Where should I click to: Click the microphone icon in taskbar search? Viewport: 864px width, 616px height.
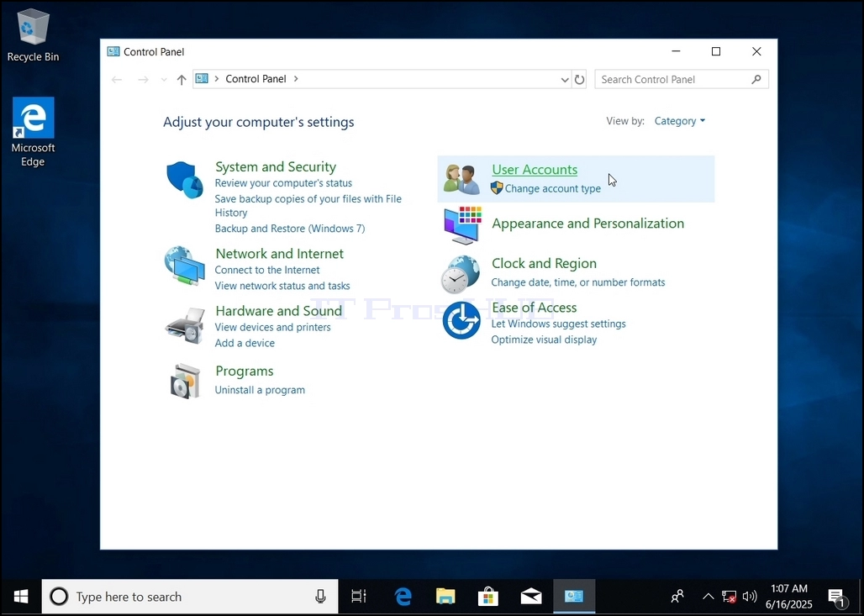click(x=320, y=596)
